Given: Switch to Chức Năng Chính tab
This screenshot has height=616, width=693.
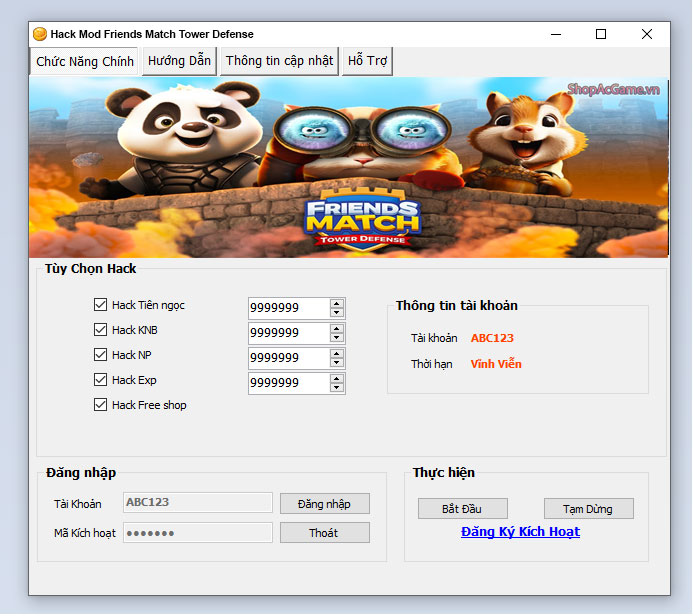Looking at the screenshot, I should 84,61.
